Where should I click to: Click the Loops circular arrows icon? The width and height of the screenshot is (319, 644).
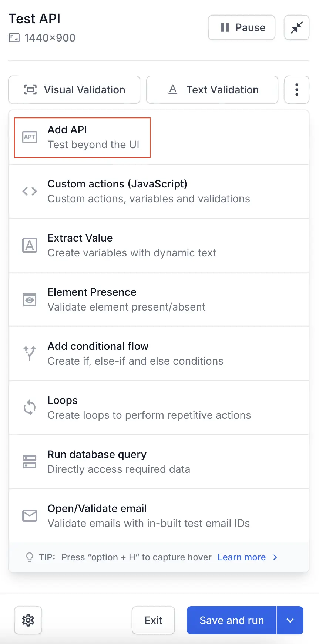click(30, 408)
